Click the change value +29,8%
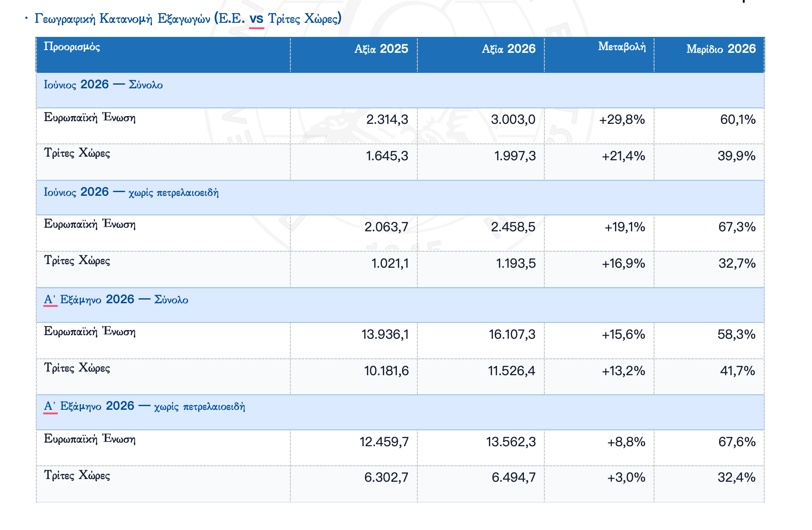Viewport: 812px width, 530px height. click(x=622, y=120)
